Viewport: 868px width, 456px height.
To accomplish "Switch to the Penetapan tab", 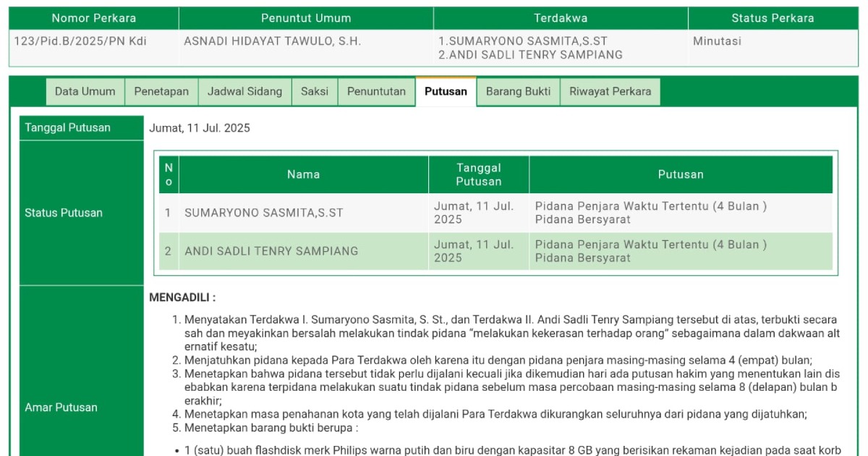I will 161,92.
